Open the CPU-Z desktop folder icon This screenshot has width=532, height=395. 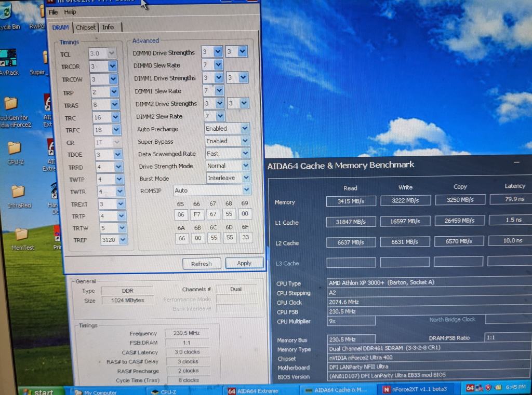point(15,153)
